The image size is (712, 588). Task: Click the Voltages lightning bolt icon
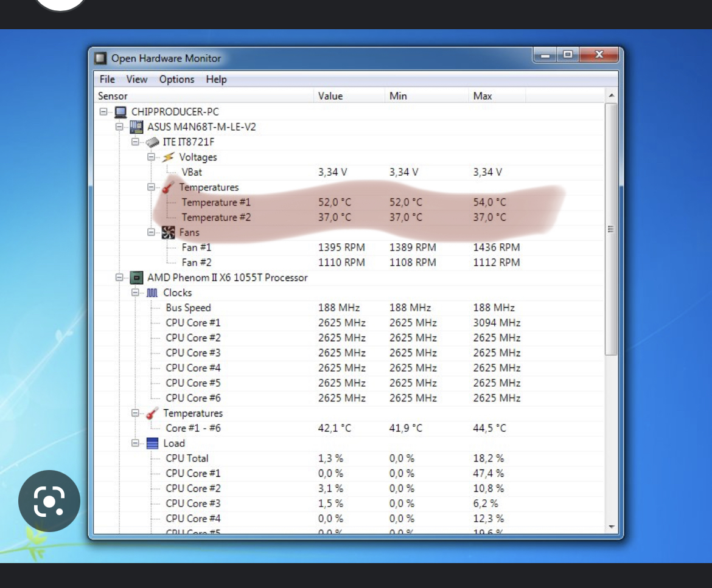pos(169,157)
